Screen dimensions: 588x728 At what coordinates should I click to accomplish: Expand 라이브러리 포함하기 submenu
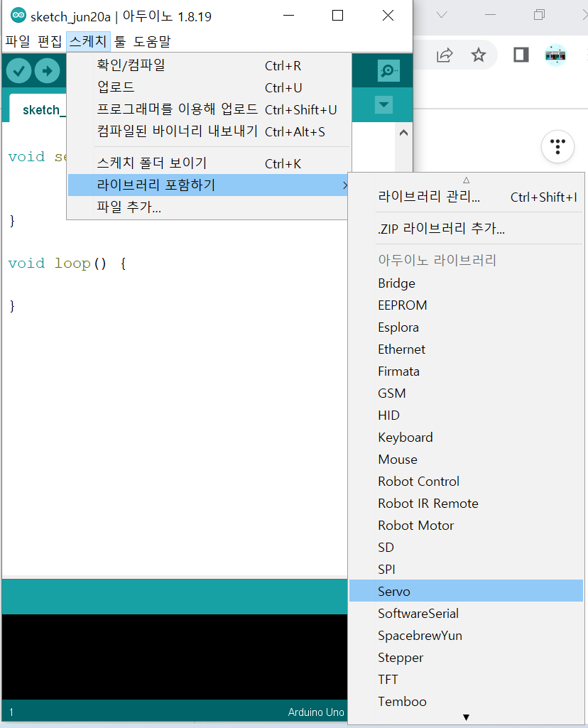click(x=209, y=185)
